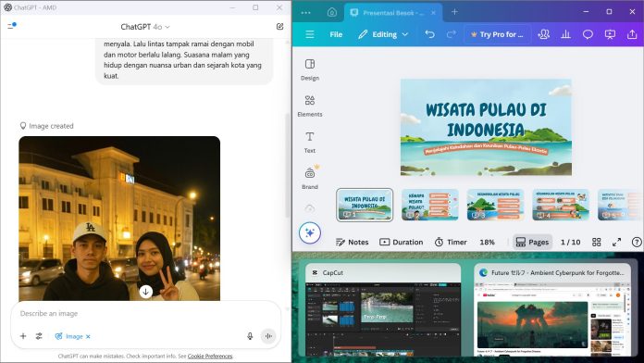Enter fullscreen with the expand arrows icon
The width and height of the screenshot is (644, 363).
tap(616, 242)
